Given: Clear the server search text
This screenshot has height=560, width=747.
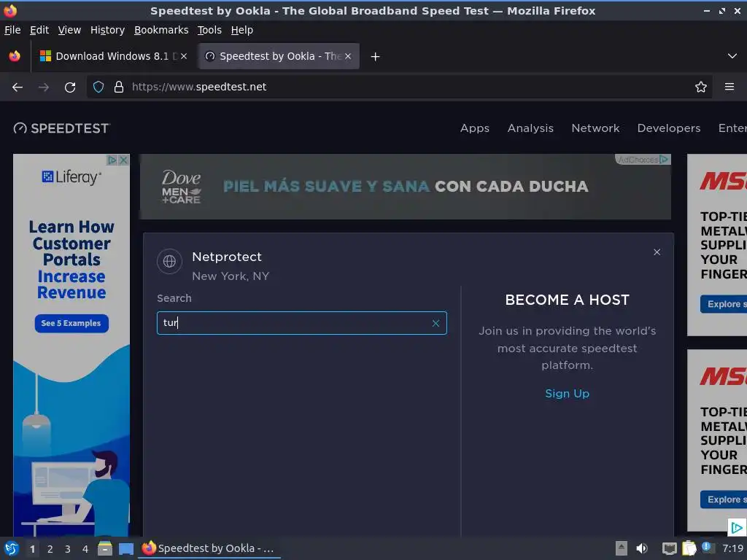Looking at the screenshot, I should click(x=436, y=323).
